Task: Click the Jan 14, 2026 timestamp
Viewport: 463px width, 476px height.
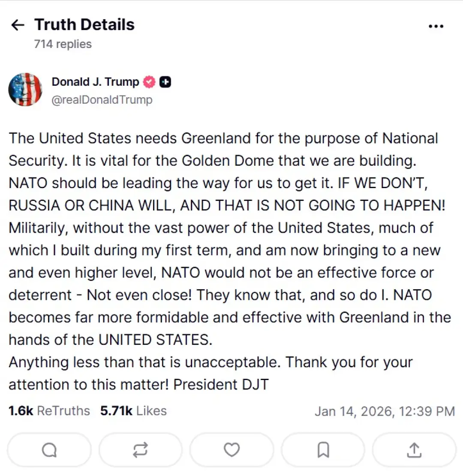Action: pos(385,411)
